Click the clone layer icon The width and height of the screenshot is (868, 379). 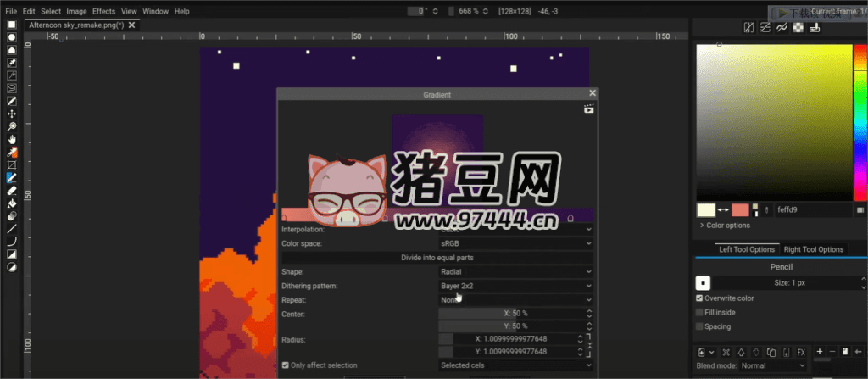click(x=771, y=353)
